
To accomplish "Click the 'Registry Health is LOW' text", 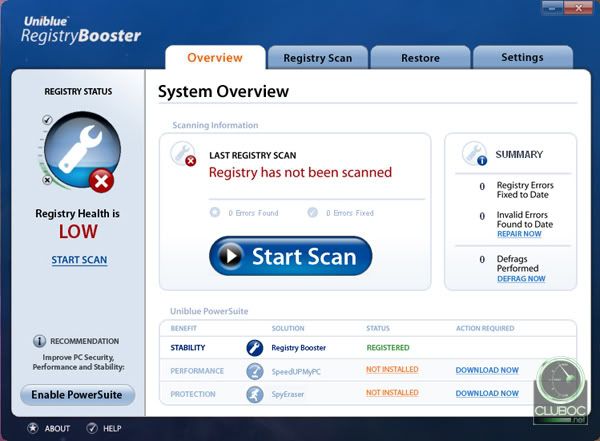I will click(78, 224).
